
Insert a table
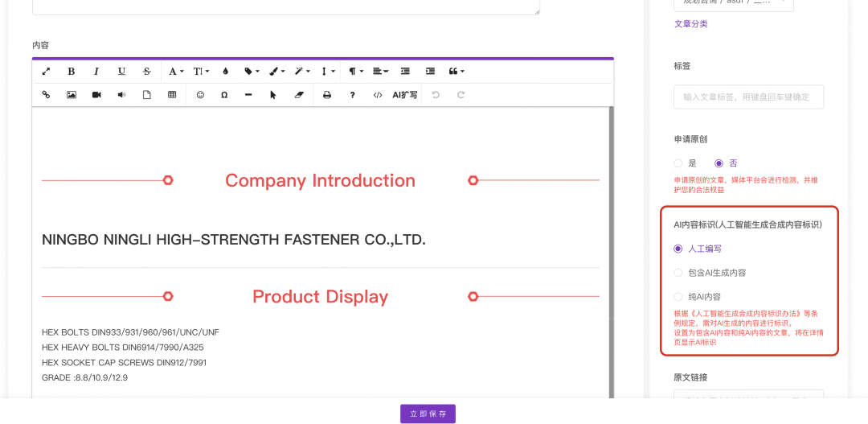(x=172, y=95)
